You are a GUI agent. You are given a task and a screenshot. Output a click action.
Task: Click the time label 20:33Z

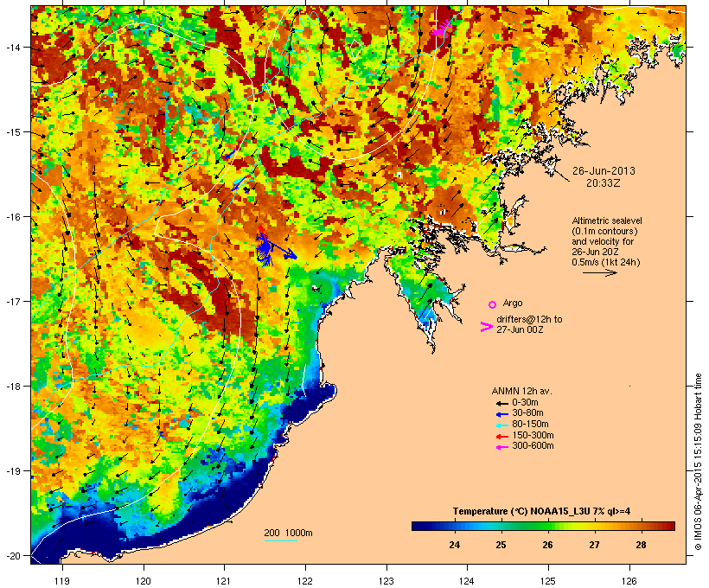[604, 183]
